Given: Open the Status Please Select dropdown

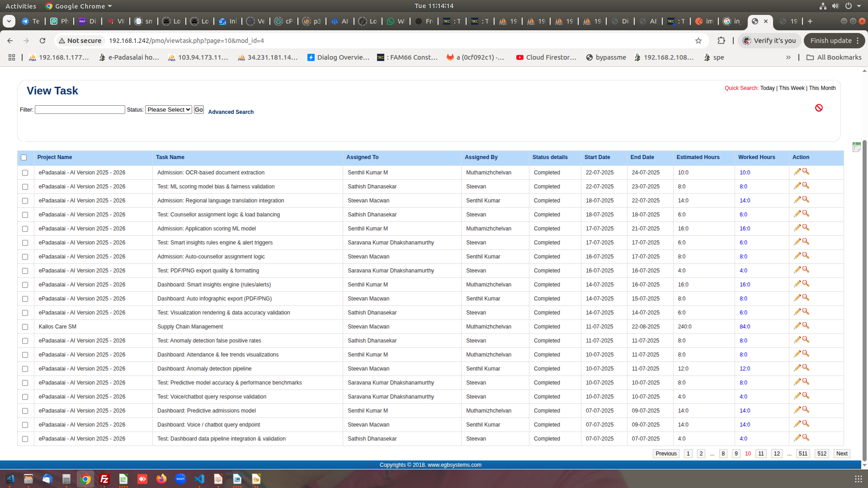Looking at the screenshot, I should (x=168, y=110).
